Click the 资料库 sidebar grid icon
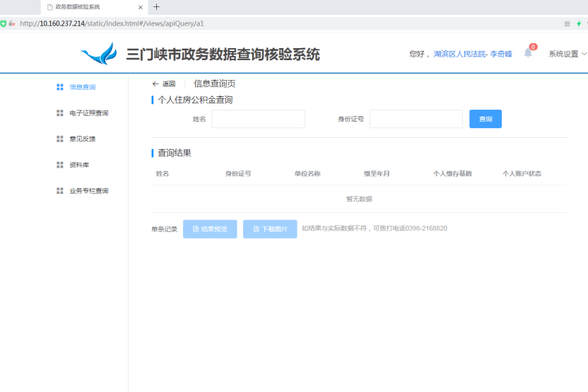 point(59,165)
